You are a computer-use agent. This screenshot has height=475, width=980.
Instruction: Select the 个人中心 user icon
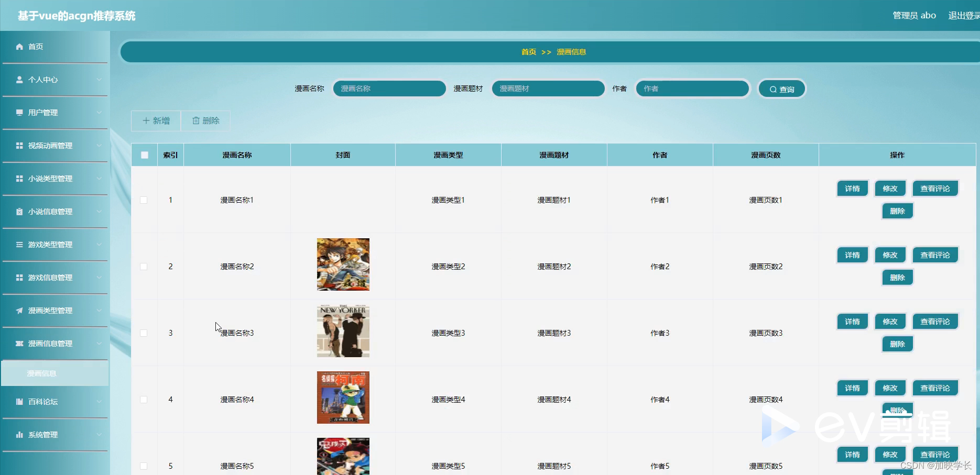click(19, 80)
